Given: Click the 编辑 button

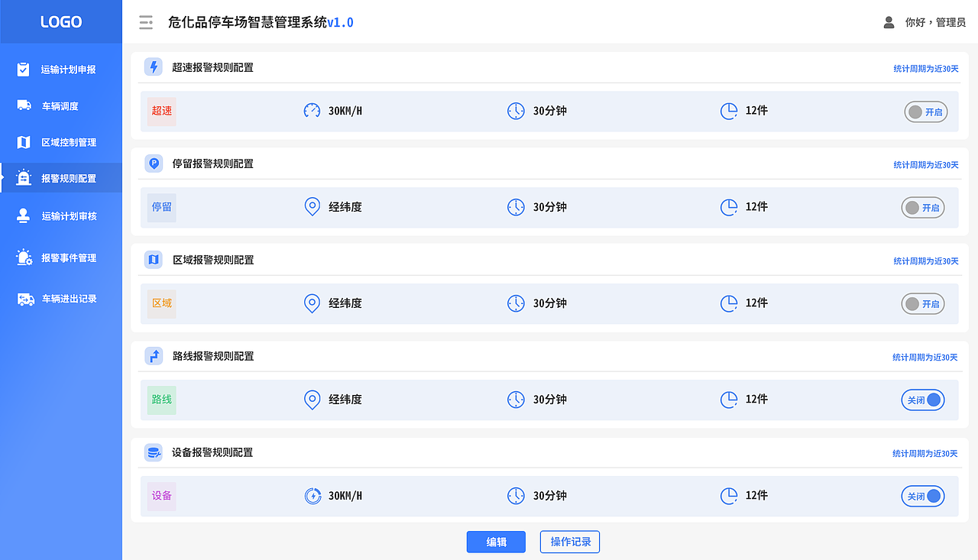Looking at the screenshot, I should click(496, 542).
